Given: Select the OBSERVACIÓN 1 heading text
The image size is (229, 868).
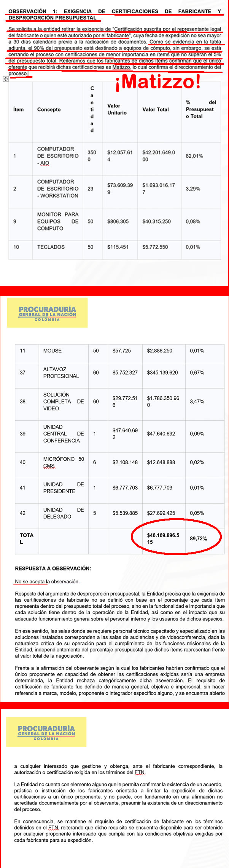Looking at the screenshot, I should (114, 14).
